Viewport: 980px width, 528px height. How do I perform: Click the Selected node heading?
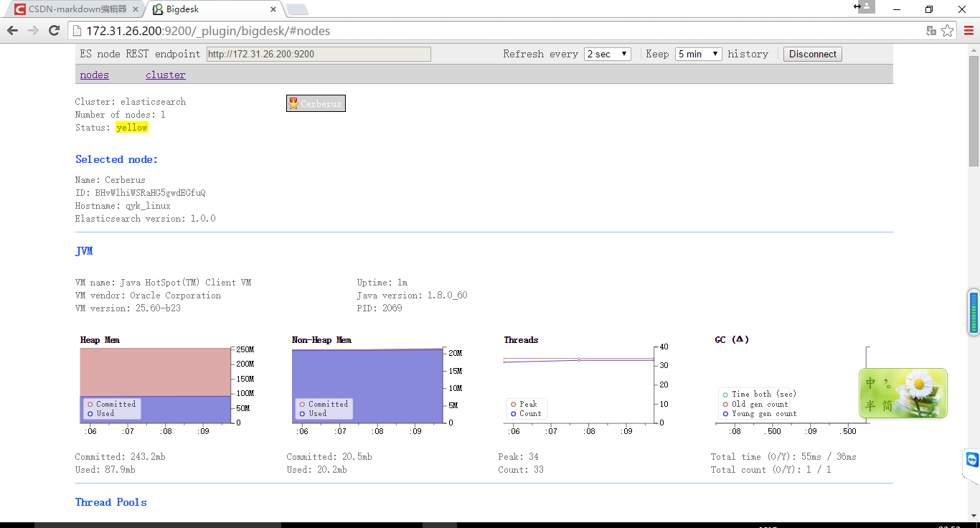coord(116,159)
